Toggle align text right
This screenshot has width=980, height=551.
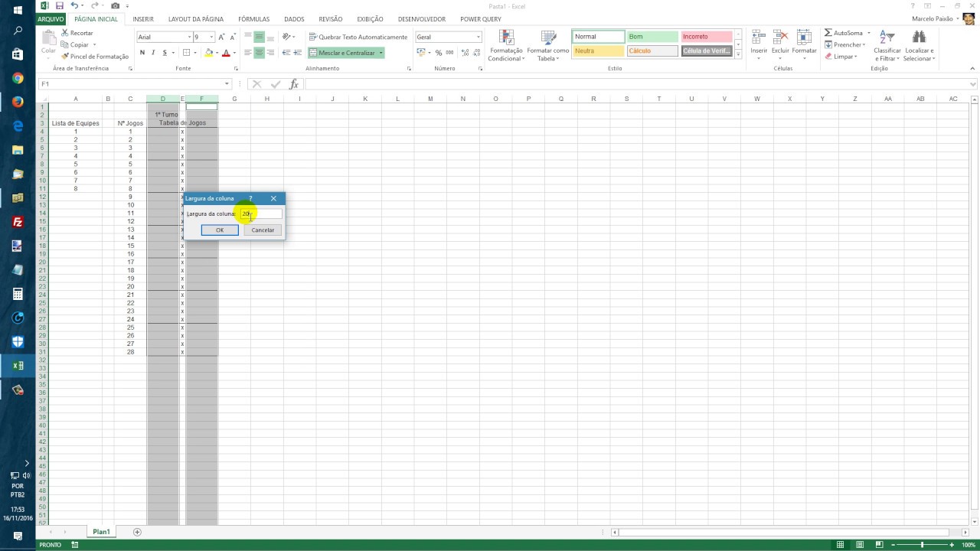(270, 53)
